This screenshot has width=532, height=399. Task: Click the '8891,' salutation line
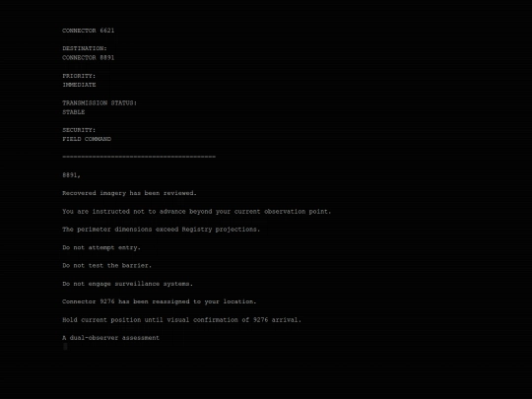pyautogui.click(x=71, y=175)
